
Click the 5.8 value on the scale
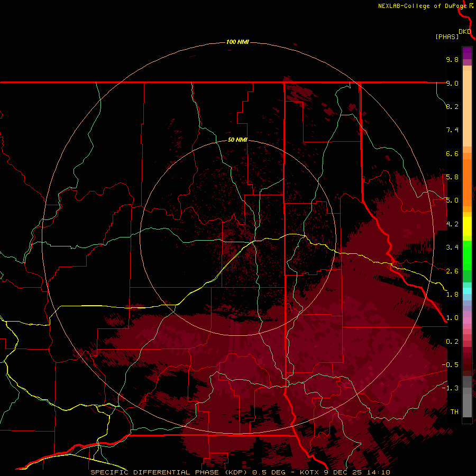[452, 177]
